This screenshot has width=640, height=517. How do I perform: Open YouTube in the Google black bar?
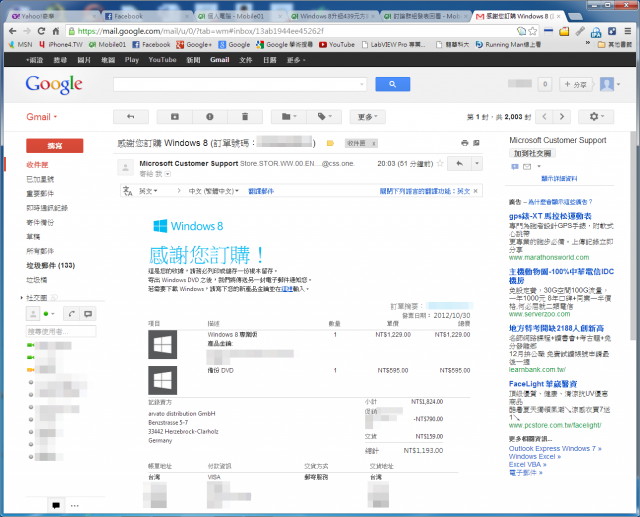pyautogui.click(x=162, y=60)
